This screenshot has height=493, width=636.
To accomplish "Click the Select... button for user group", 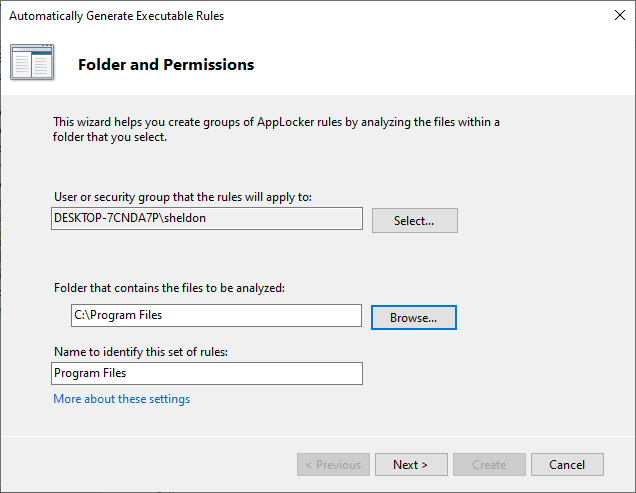I will pyautogui.click(x=414, y=221).
